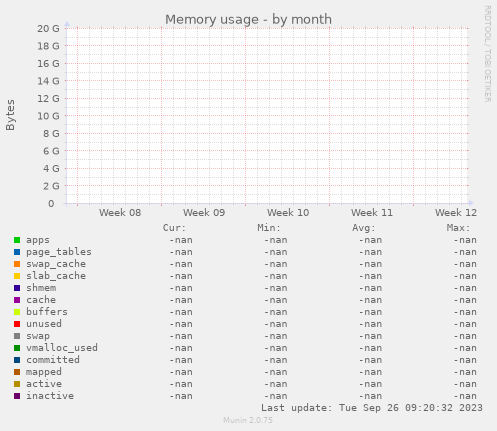Click the 'vmalloc_used' legend label
Image resolution: width=497 pixels, height=431 pixels.
[x=62, y=348]
